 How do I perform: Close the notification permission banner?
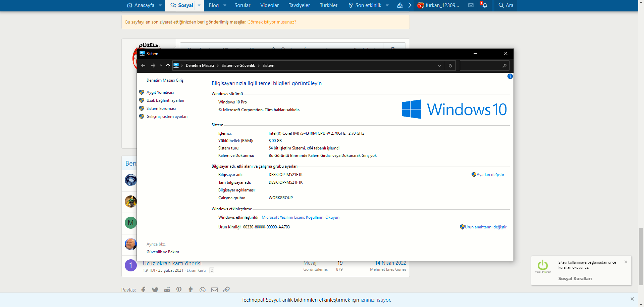click(x=632, y=299)
